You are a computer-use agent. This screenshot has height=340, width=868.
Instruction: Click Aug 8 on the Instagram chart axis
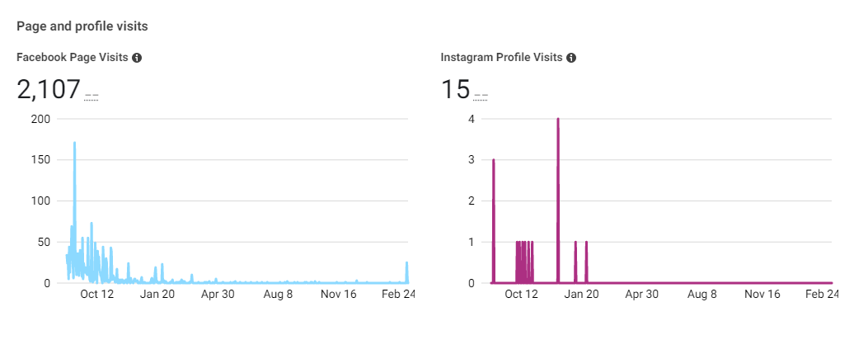[x=702, y=294]
